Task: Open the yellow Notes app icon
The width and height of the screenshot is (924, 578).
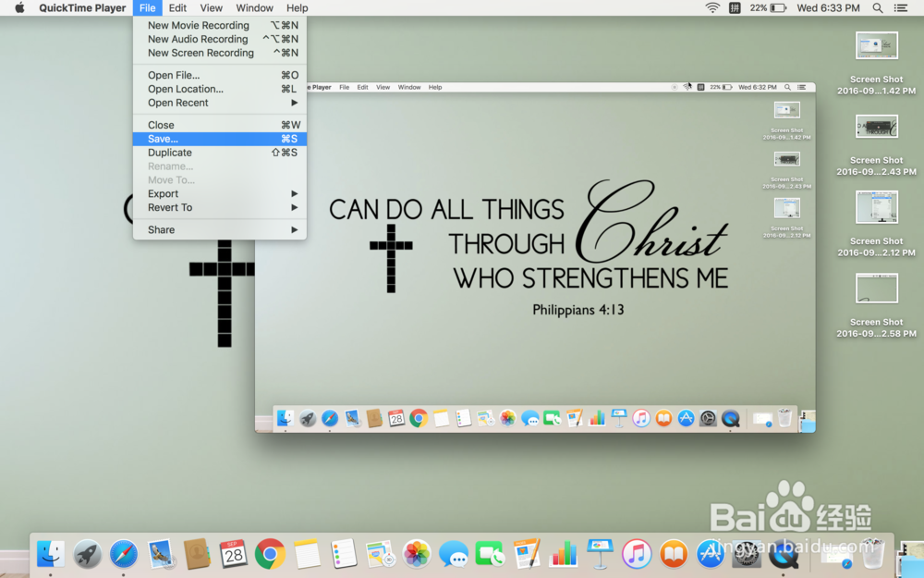Action: pos(307,554)
